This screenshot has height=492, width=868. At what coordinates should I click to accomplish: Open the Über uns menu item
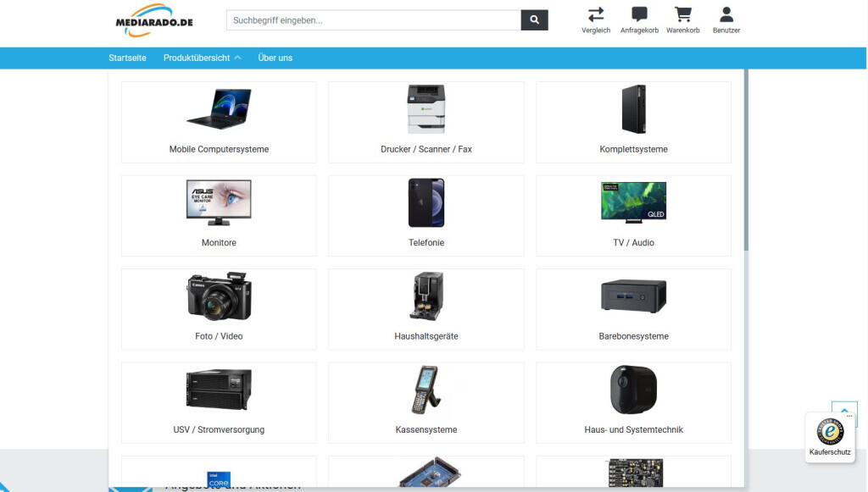coord(275,58)
